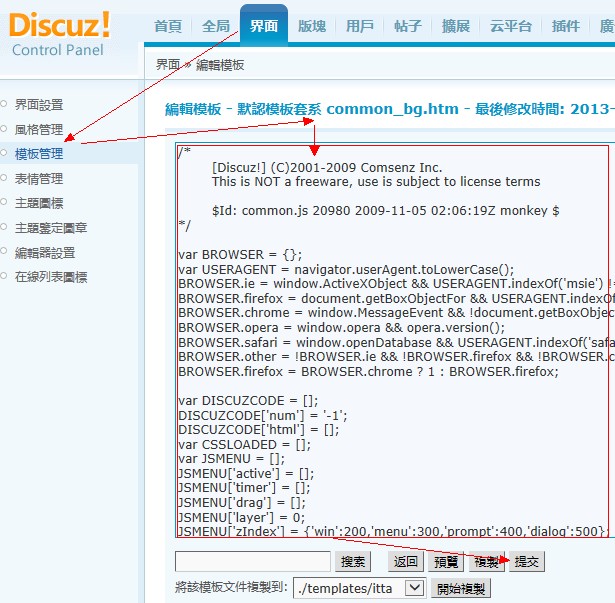Click the 開始複製 button

(461, 588)
